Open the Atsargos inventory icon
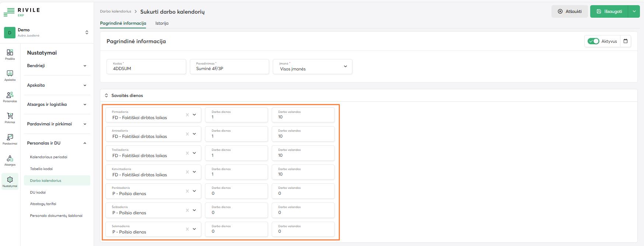The width and height of the screenshot is (644, 246). 10,160
